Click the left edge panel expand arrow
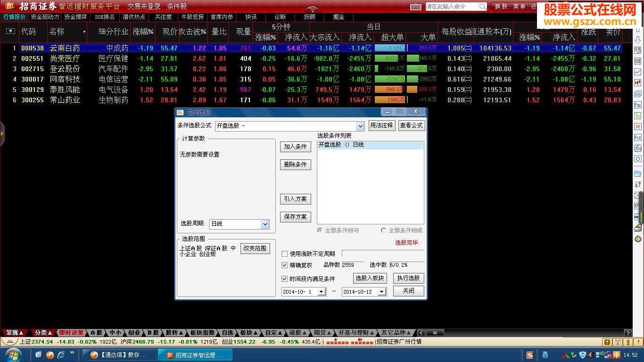Image resolution: width=644 pixels, height=362 pixels. [2, 133]
